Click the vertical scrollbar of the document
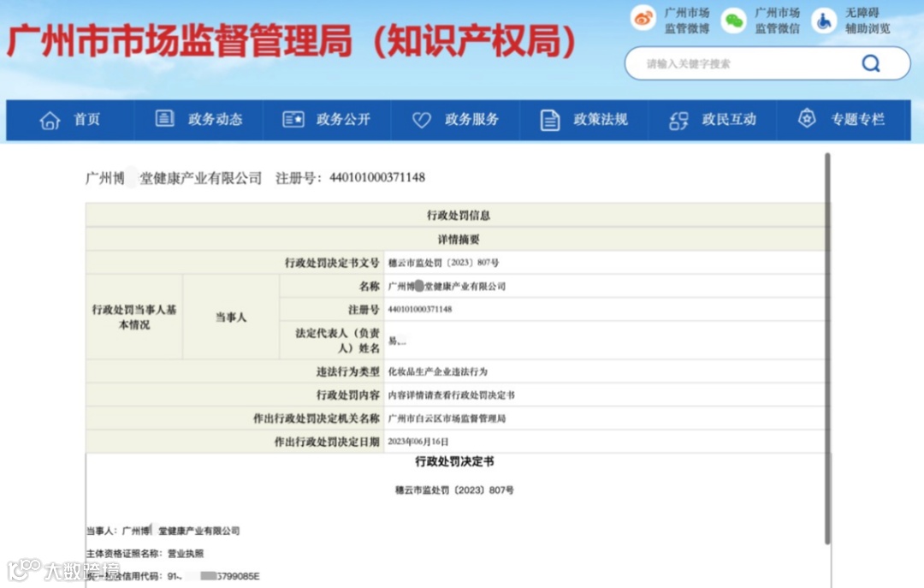This screenshot has width=924, height=588. tap(827, 348)
